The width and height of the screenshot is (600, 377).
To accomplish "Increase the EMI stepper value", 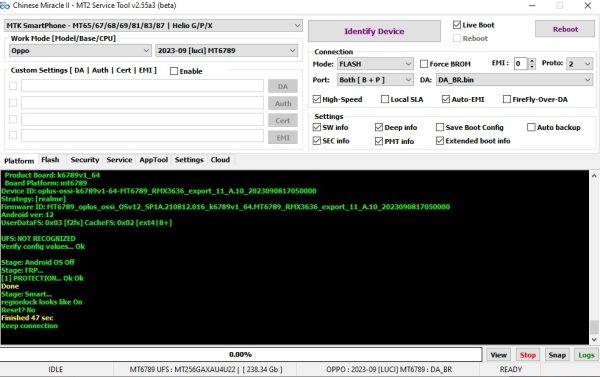I will point(532,60).
